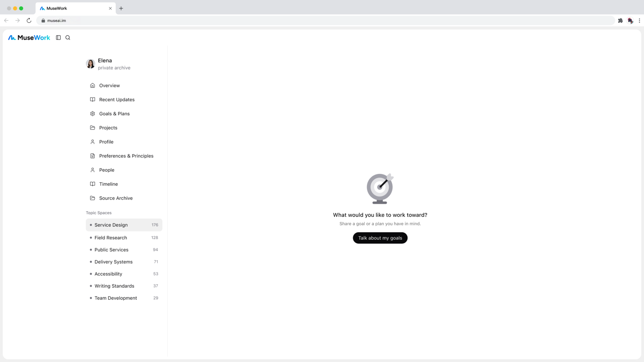The height and width of the screenshot is (362, 644).
Task: Open the Projects section
Action: coord(124,128)
